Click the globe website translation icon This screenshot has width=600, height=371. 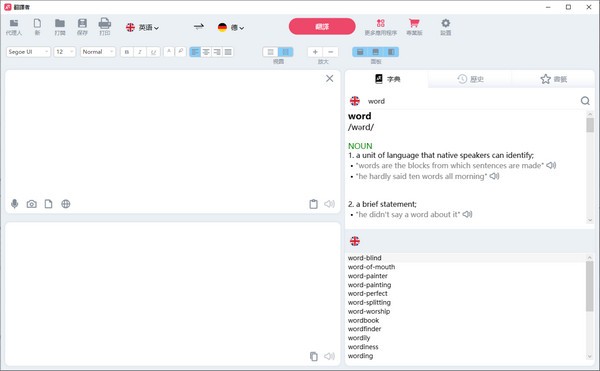[x=66, y=204]
